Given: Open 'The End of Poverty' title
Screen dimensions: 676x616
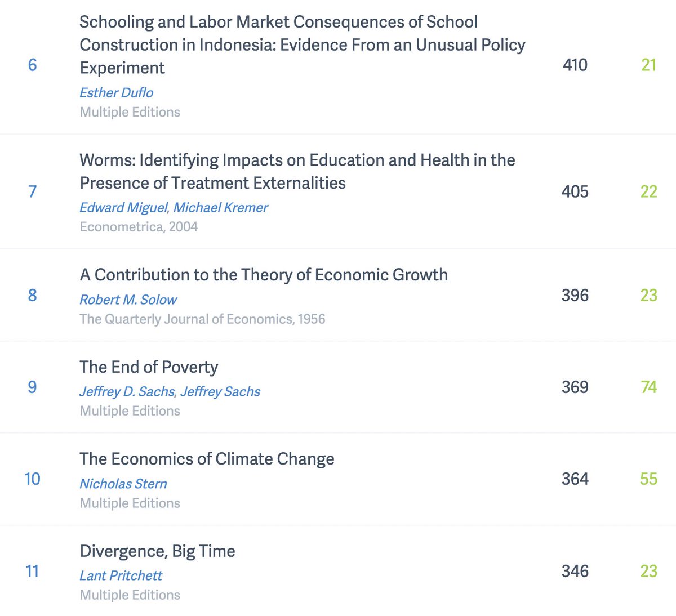Looking at the screenshot, I should pyautogui.click(x=149, y=367).
